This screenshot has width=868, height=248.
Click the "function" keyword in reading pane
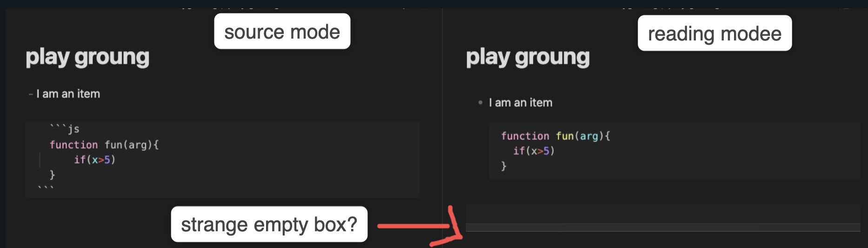(x=525, y=136)
